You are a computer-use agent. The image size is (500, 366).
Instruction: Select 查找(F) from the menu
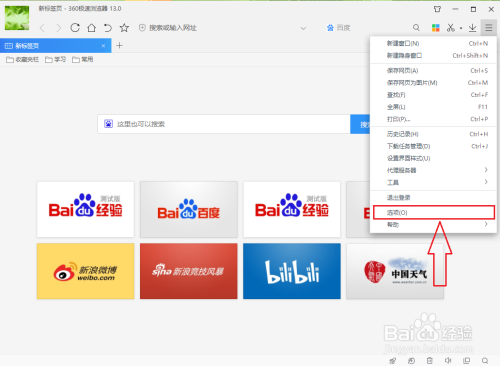pos(433,95)
